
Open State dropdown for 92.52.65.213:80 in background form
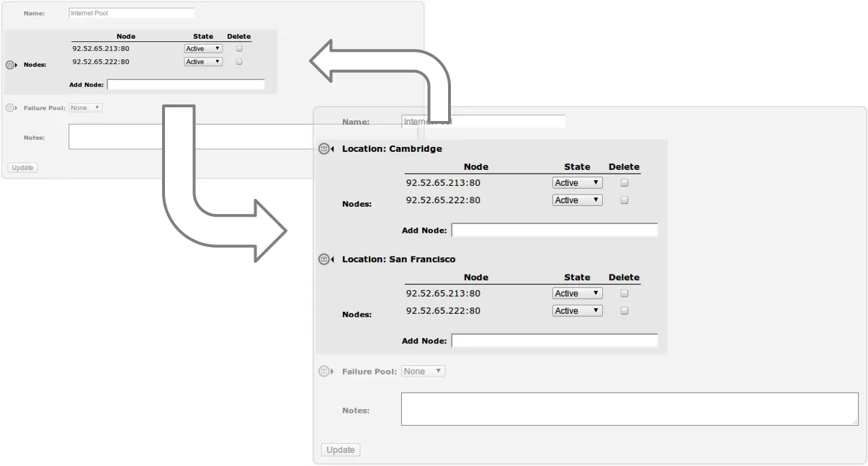pyautogui.click(x=203, y=49)
